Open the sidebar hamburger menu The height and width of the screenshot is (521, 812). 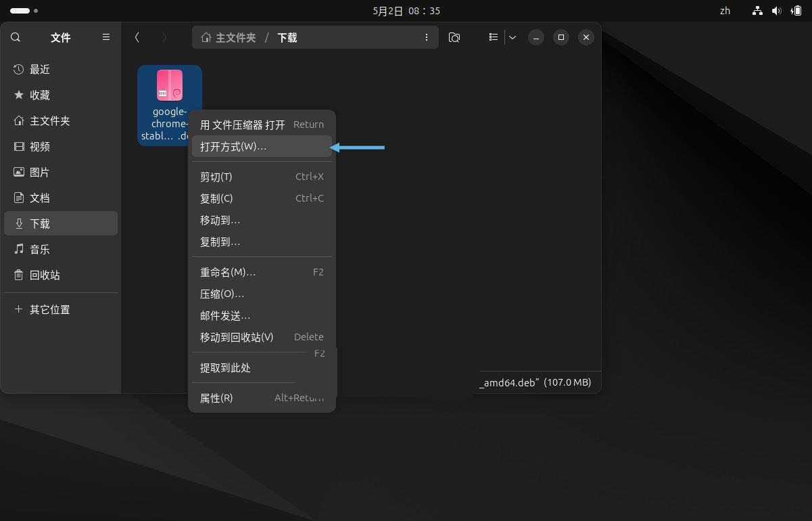(x=105, y=37)
